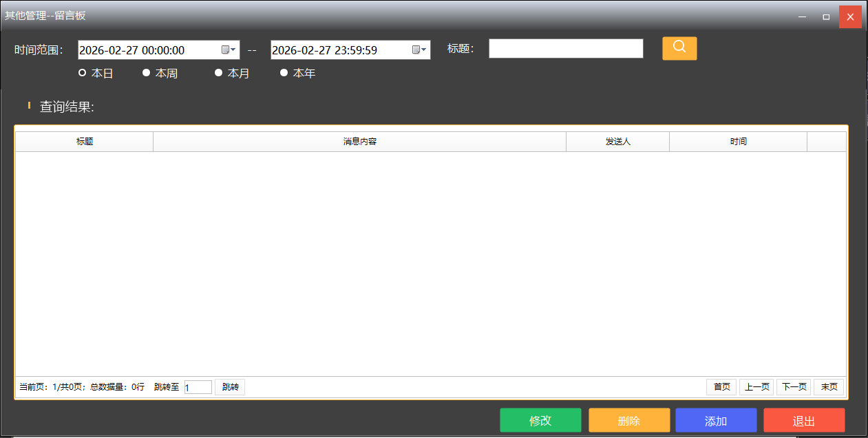Select the 本周 radio button
This screenshot has height=438, width=868.
coord(147,73)
